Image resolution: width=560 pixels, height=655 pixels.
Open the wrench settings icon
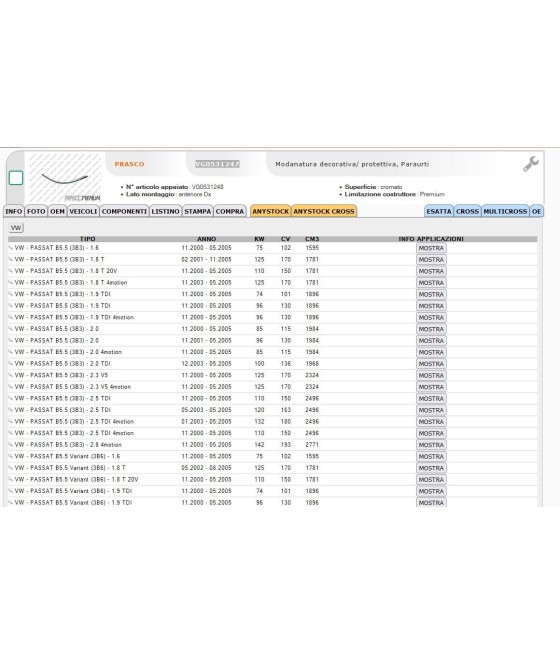tap(531, 164)
